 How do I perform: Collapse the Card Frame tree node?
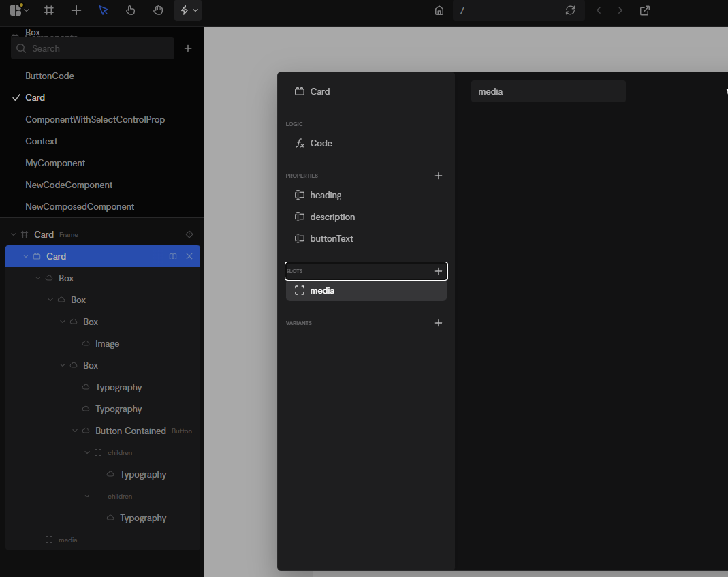(x=14, y=234)
